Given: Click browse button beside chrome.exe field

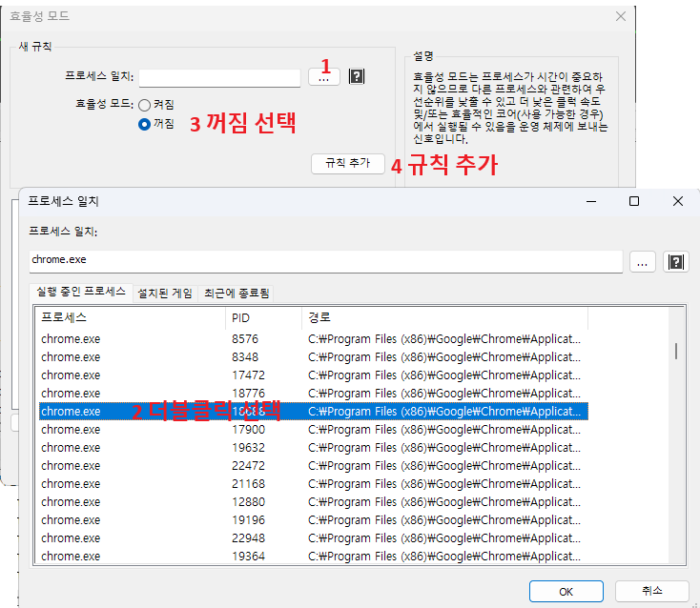Looking at the screenshot, I should pos(643,262).
